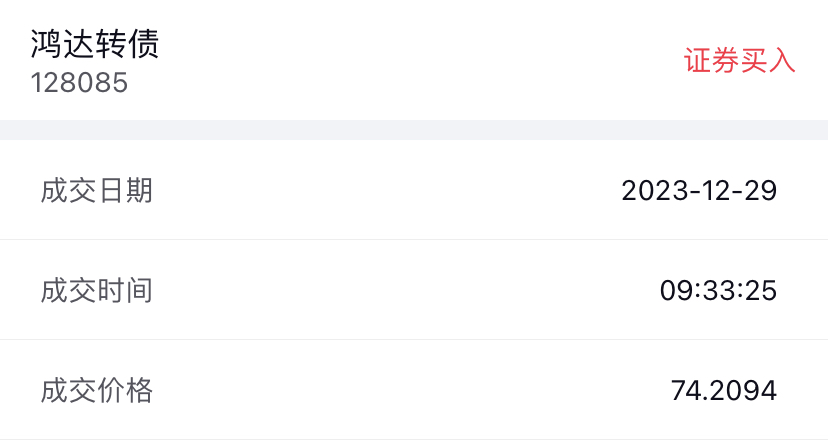This screenshot has width=828, height=444.
Task: Tap the red 证券买入 label
Action: tap(739, 61)
